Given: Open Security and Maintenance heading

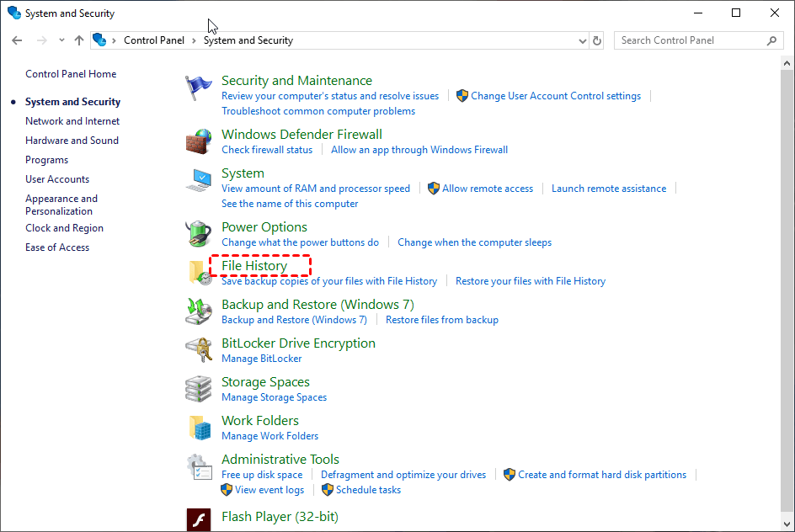Looking at the screenshot, I should (x=296, y=81).
